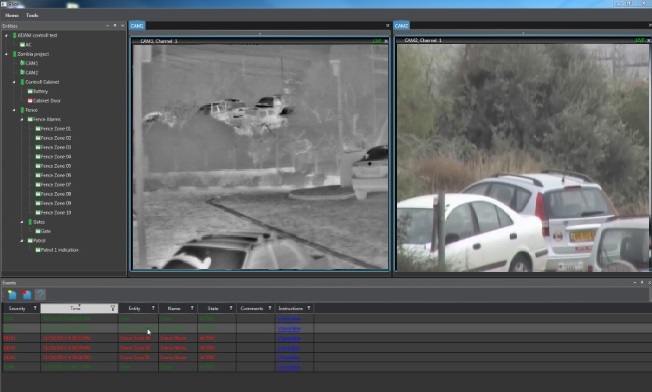
Task: Select Fence Zone 05 in the tree
Action: click(x=56, y=166)
